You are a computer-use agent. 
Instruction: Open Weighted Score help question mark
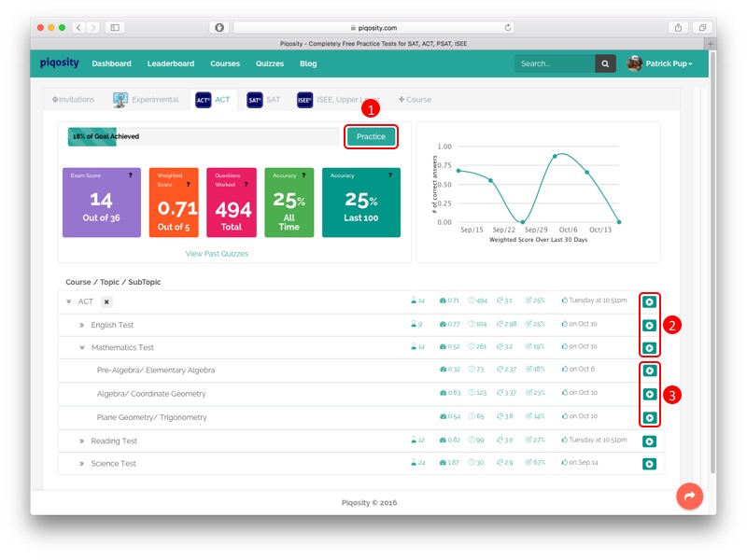coord(189,184)
